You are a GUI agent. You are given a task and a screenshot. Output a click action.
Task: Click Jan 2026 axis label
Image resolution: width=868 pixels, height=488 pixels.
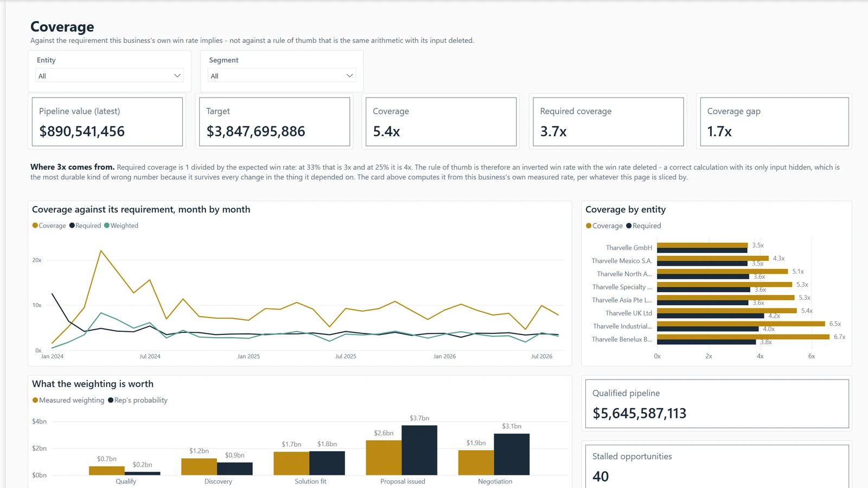[444, 356]
